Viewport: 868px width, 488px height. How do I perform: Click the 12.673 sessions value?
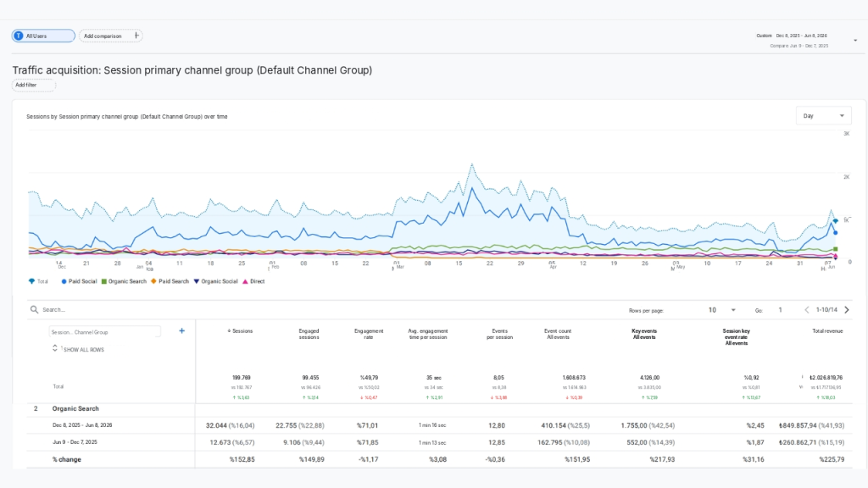tap(220, 442)
